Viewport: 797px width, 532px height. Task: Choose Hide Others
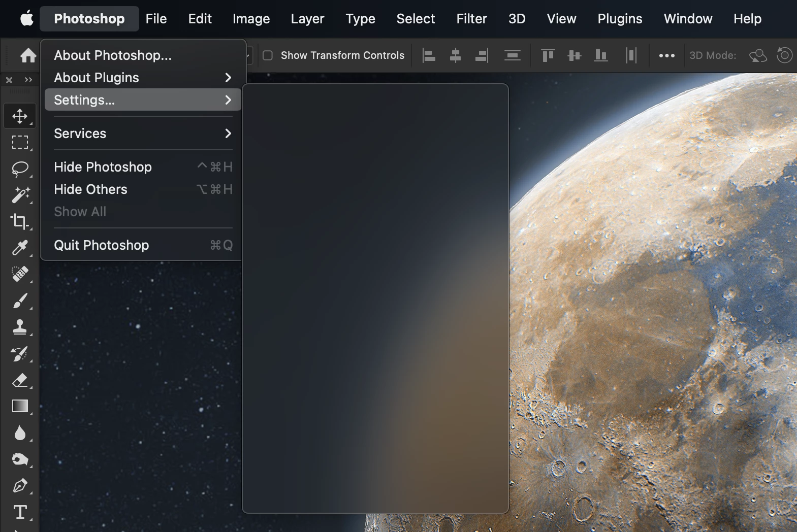coord(143,189)
